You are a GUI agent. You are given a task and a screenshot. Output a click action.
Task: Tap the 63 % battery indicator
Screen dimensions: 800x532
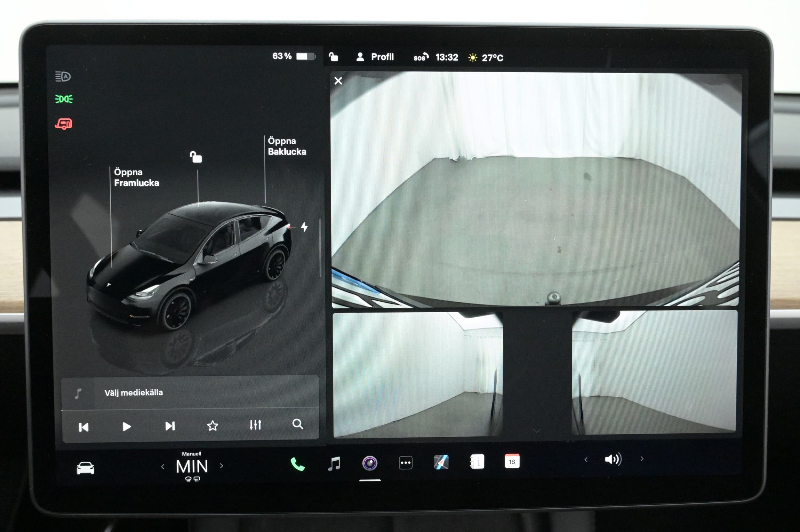coord(293,56)
